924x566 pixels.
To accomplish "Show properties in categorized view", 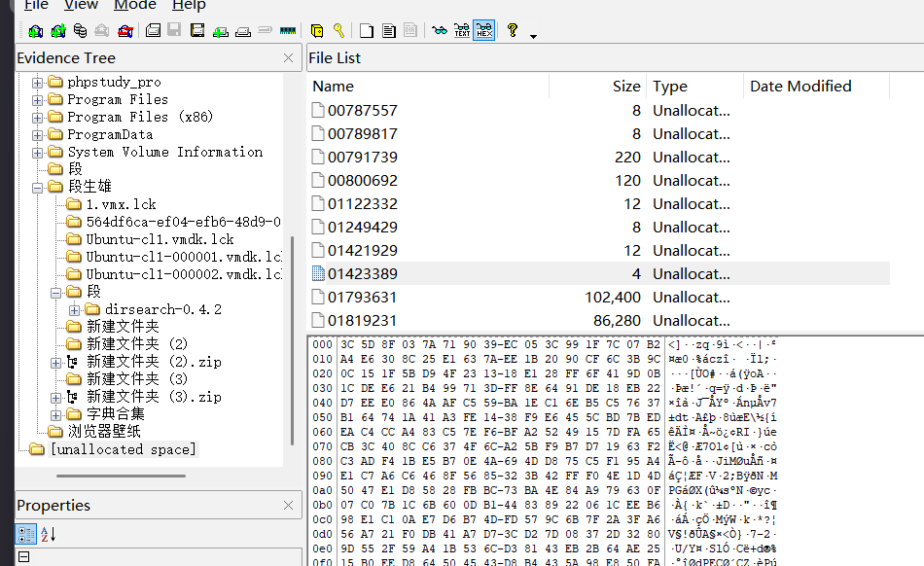I will pos(25,535).
